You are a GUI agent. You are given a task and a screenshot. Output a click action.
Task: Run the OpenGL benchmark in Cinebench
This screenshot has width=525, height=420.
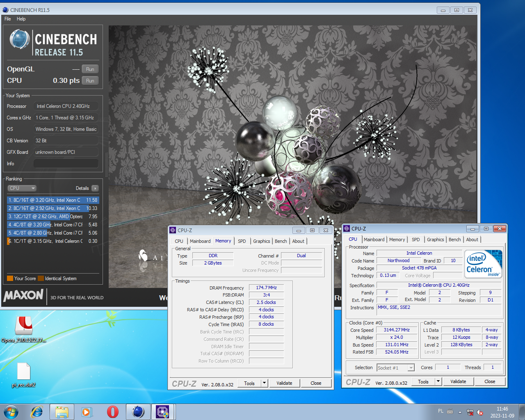click(90, 69)
